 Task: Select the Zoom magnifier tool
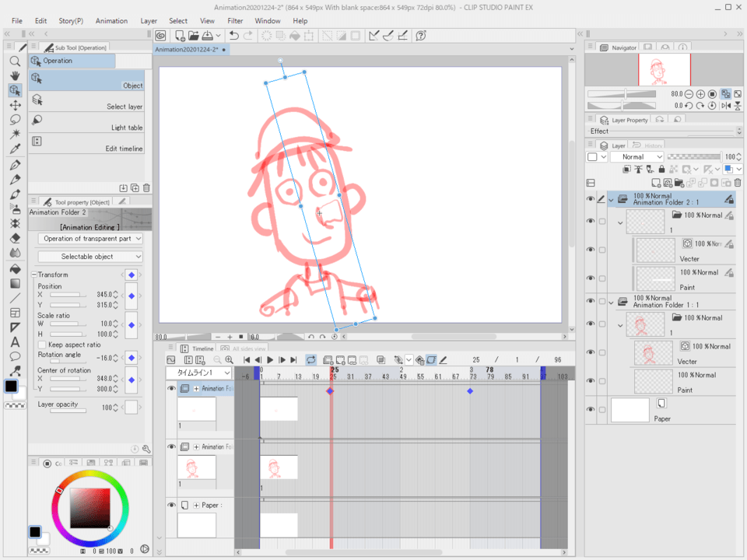click(x=15, y=61)
